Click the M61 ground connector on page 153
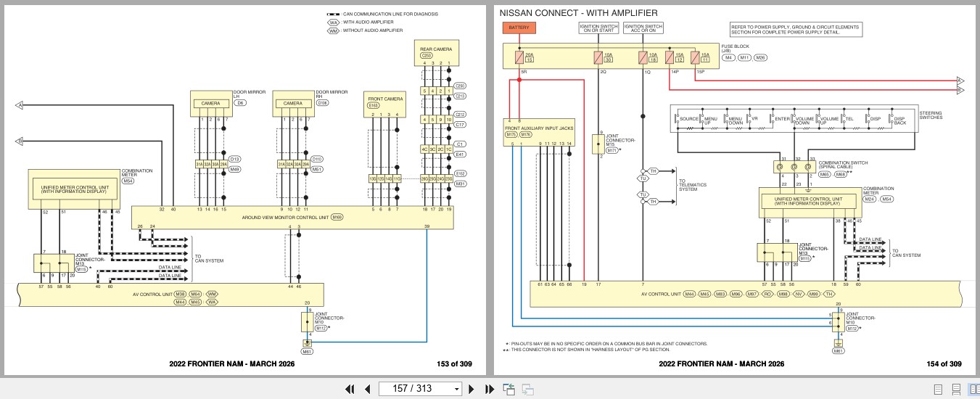 coord(307,351)
